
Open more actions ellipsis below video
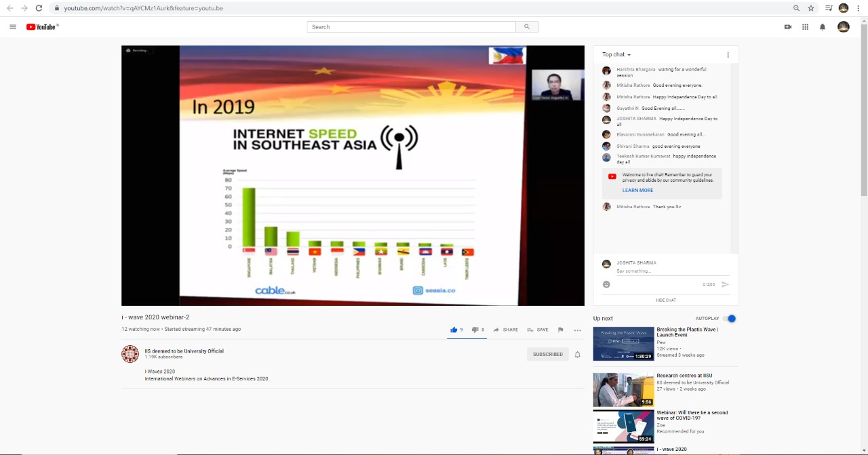click(577, 330)
